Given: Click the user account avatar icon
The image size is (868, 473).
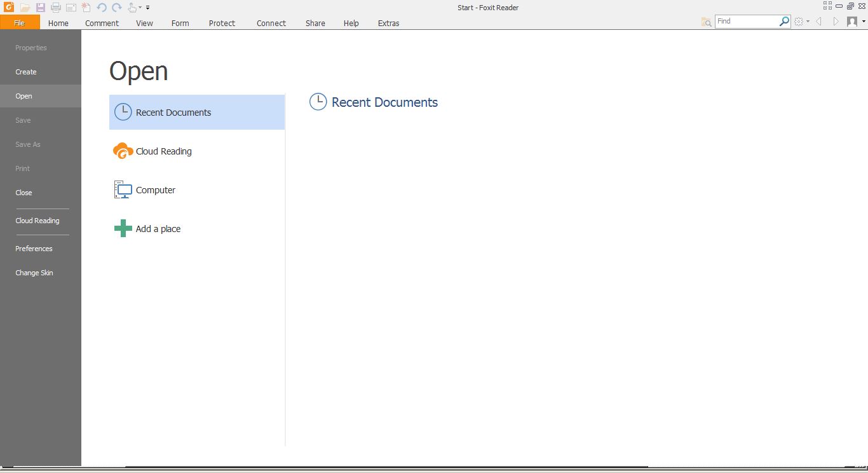Looking at the screenshot, I should coord(852,22).
